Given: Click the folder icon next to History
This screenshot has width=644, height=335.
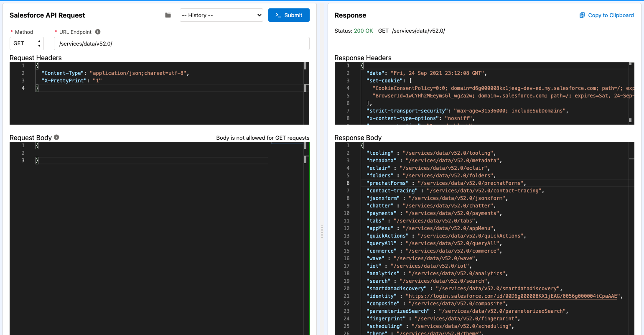Looking at the screenshot, I should (168, 15).
